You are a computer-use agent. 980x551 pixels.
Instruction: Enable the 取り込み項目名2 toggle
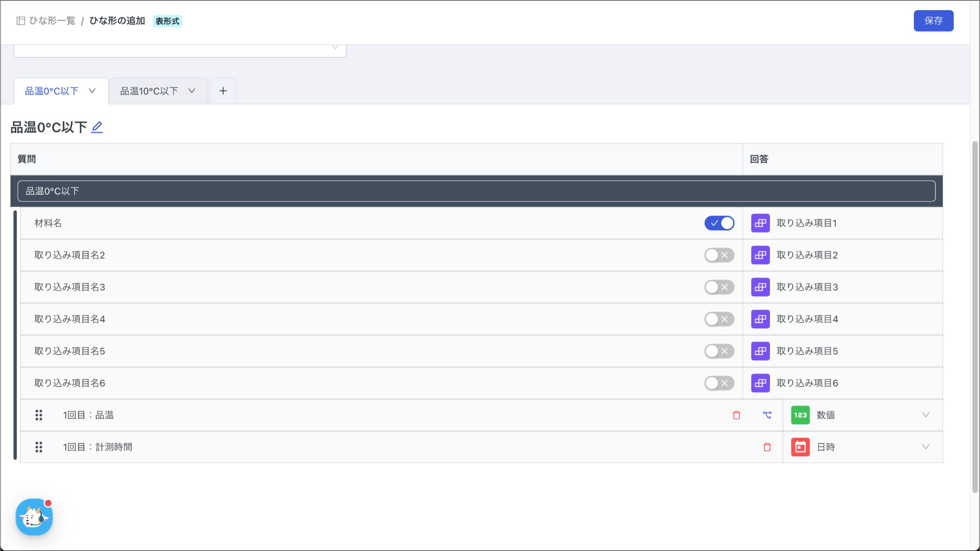point(719,255)
